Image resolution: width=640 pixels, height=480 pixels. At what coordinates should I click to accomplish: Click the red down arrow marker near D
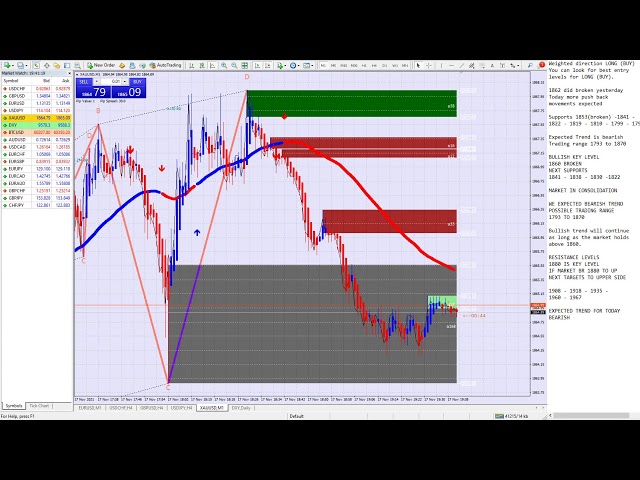tap(285, 117)
